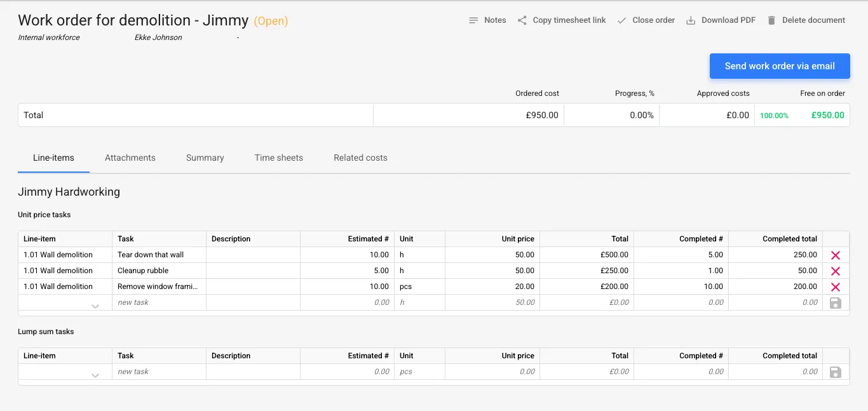Open the Attachments tab
Image resolution: width=868 pixels, height=411 pixels.
click(x=130, y=158)
